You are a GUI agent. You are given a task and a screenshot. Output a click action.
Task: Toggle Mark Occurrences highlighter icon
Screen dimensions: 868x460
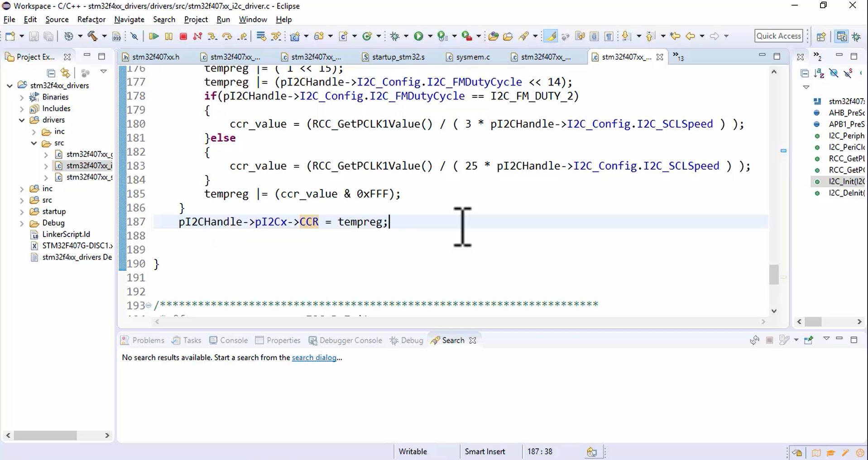(x=551, y=36)
